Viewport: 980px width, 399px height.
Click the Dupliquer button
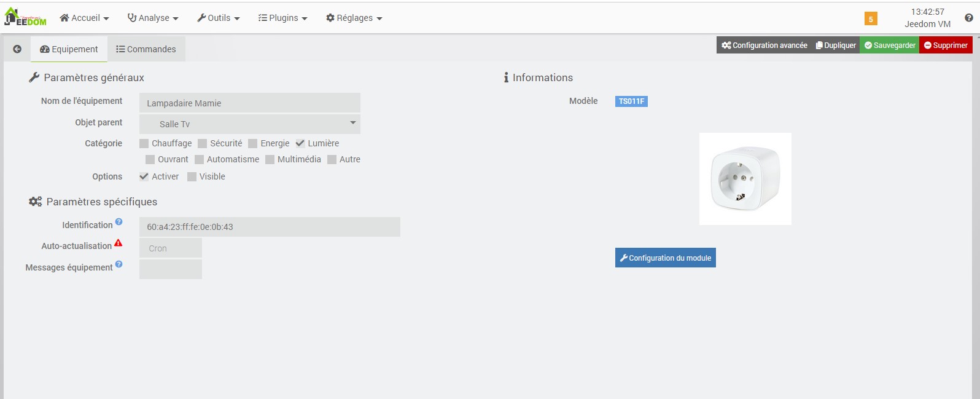click(835, 45)
